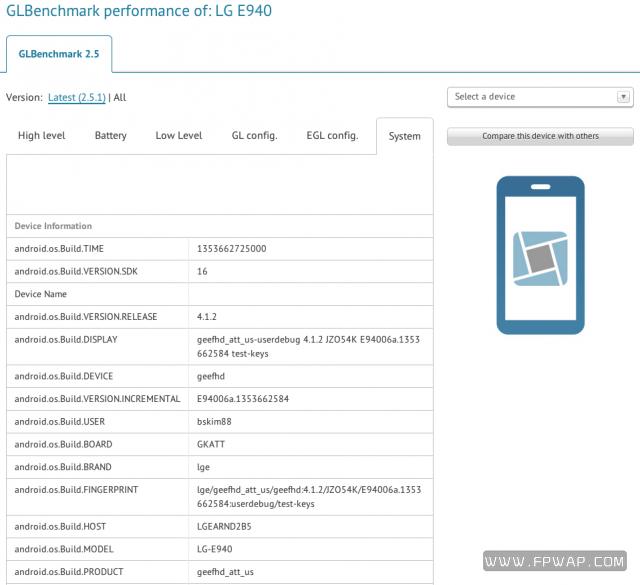
Task: Open the High level tab
Action: [x=42, y=136]
